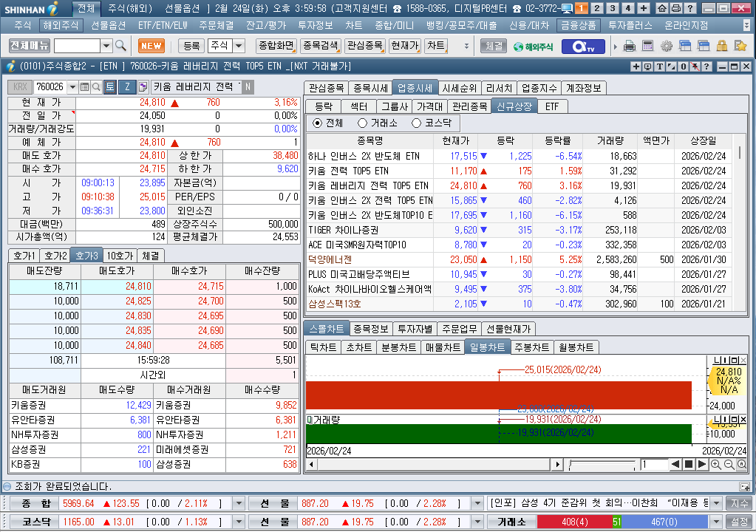Click the printer icon in the toolbar
756x532 pixels.
click(x=629, y=47)
